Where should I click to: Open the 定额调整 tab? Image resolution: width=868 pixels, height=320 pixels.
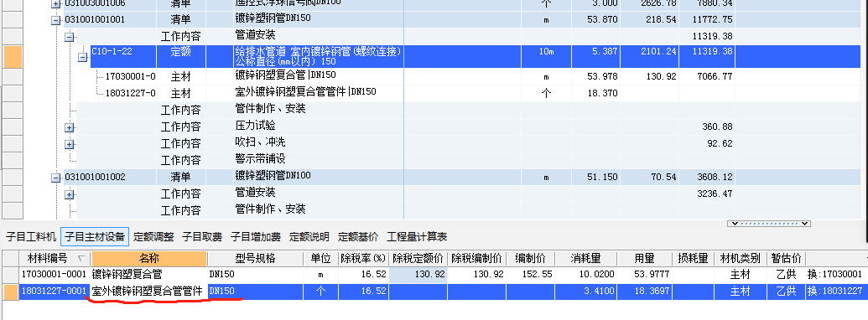pyautogui.click(x=154, y=237)
